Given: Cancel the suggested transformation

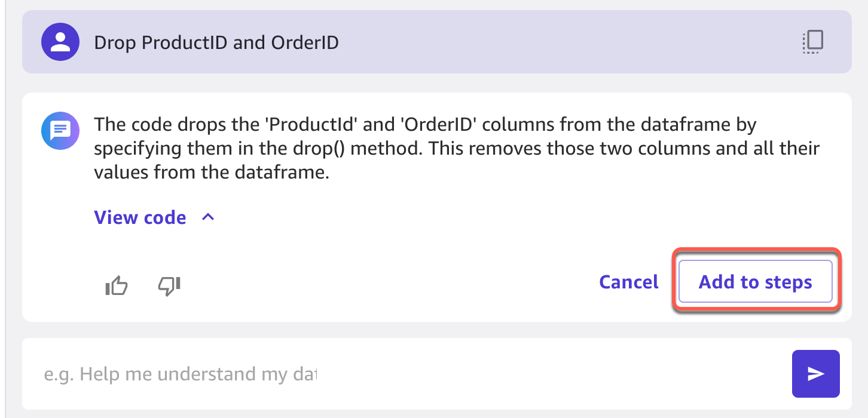Looking at the screenshot, I should (x=628, y=282).
